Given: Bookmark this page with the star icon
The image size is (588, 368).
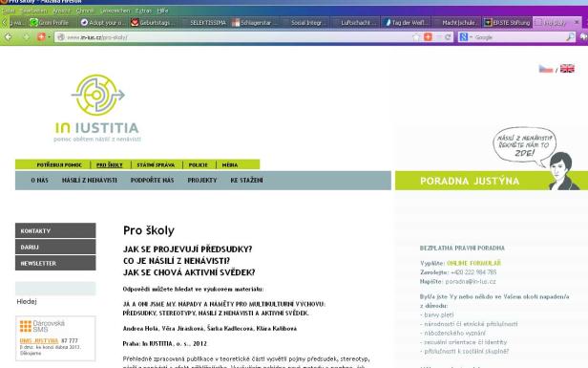Looking at the screenshot, I should click(x=416, y=36).
